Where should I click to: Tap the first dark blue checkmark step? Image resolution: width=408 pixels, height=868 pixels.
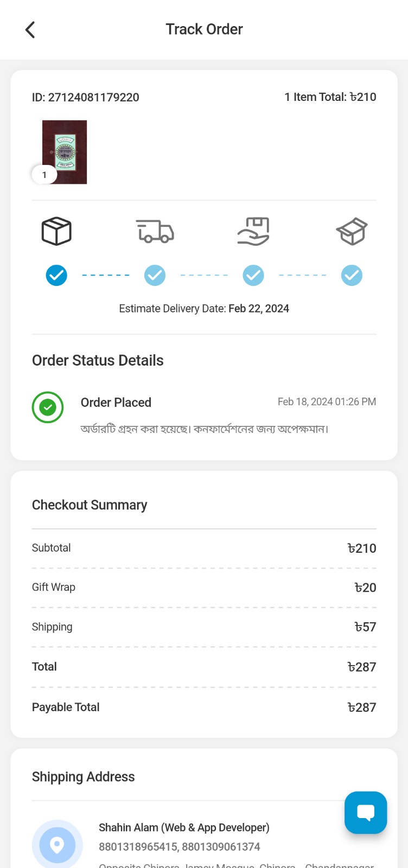56,276
